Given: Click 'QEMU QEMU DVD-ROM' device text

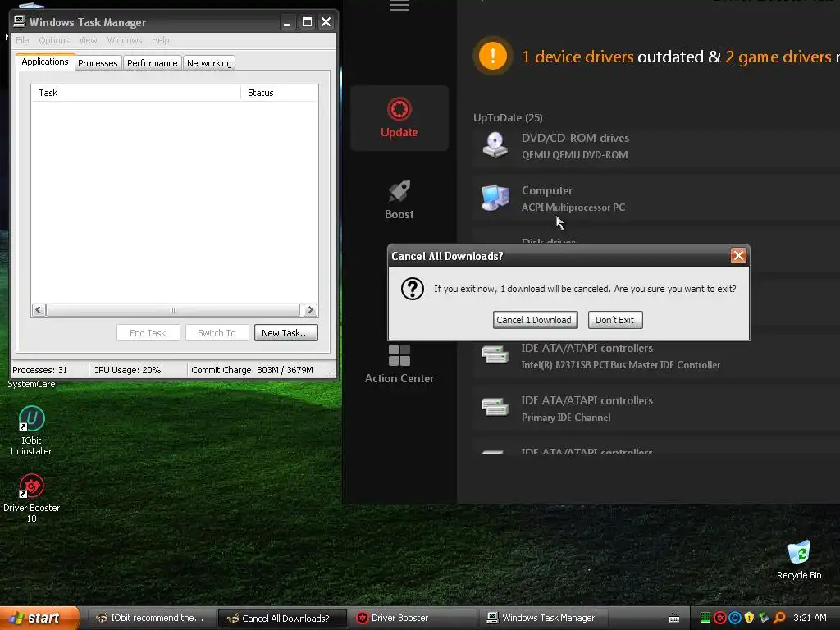Looking at the screenshot, I should 574,155.
